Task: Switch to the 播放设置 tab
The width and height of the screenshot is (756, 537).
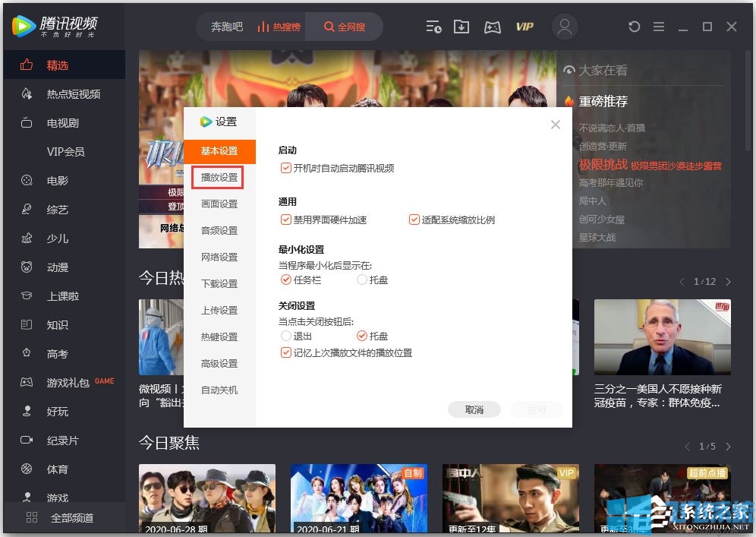Action: tap(219, 177)
